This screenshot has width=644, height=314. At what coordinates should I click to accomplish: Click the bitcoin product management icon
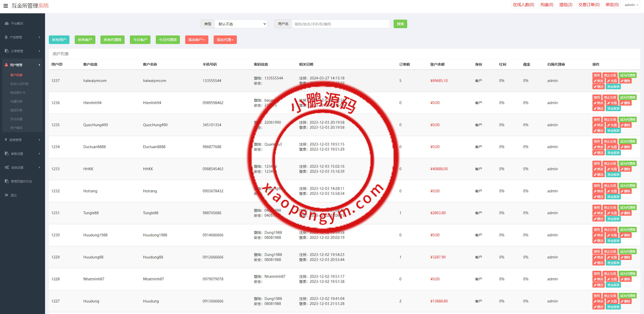(6, 37)
